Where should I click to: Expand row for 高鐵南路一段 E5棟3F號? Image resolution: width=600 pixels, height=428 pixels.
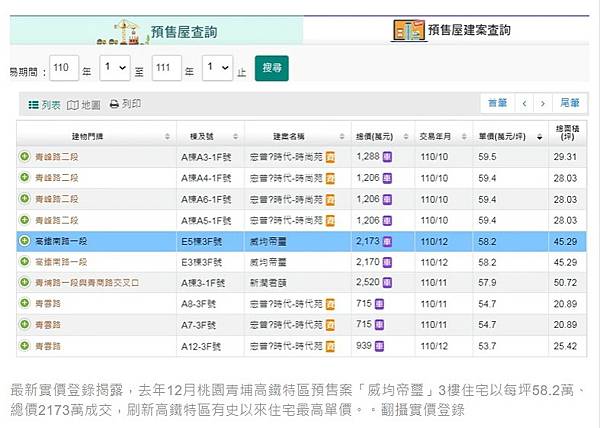pos(24,241)
